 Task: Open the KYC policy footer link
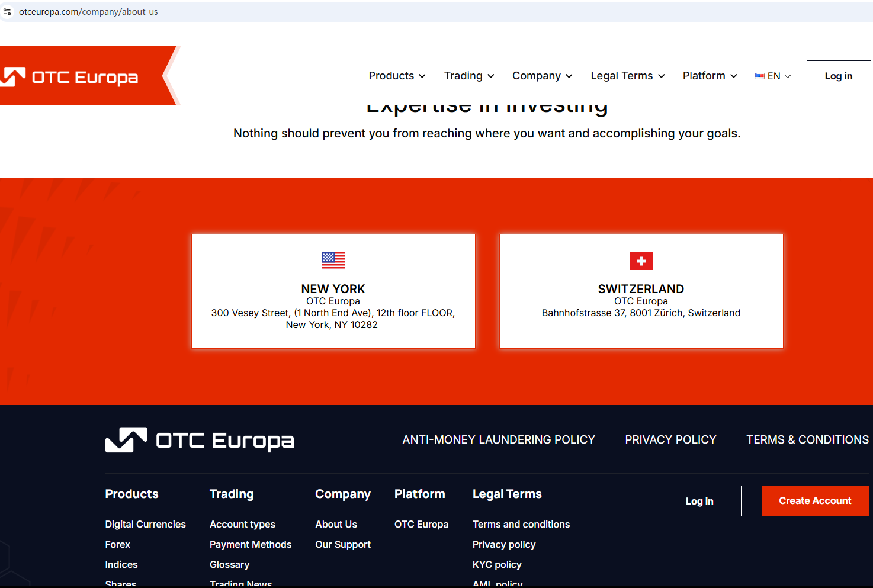[497, 565]
